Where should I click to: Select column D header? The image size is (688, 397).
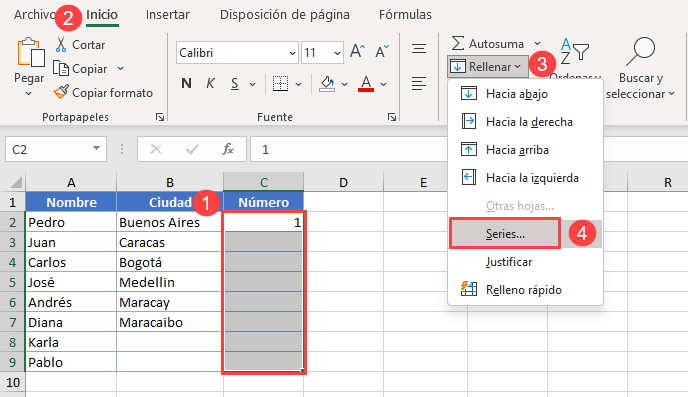pos(343,182)
